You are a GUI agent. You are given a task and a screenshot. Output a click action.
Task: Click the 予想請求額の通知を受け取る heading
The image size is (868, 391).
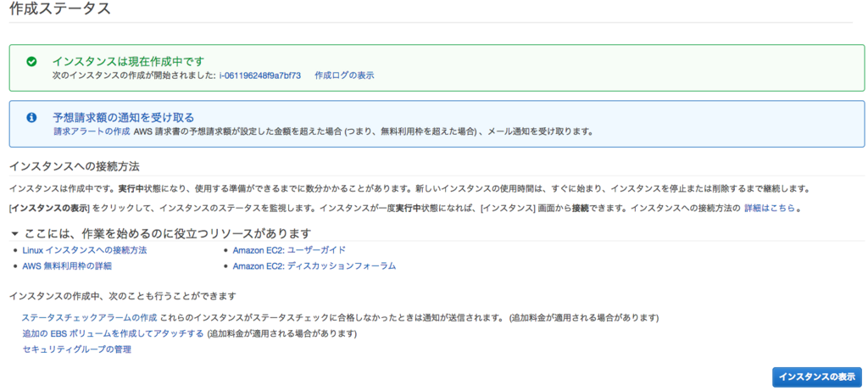click(x=124, y=117)
